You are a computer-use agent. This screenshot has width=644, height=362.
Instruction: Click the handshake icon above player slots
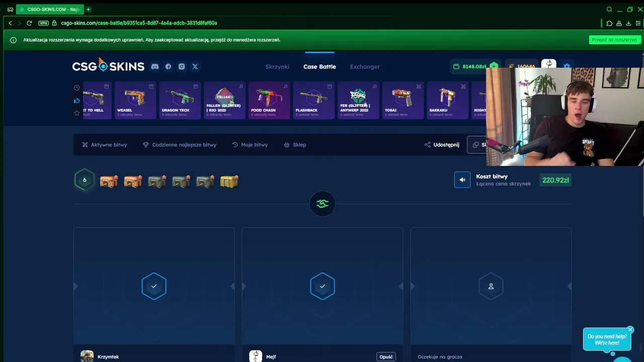point(323,204)
